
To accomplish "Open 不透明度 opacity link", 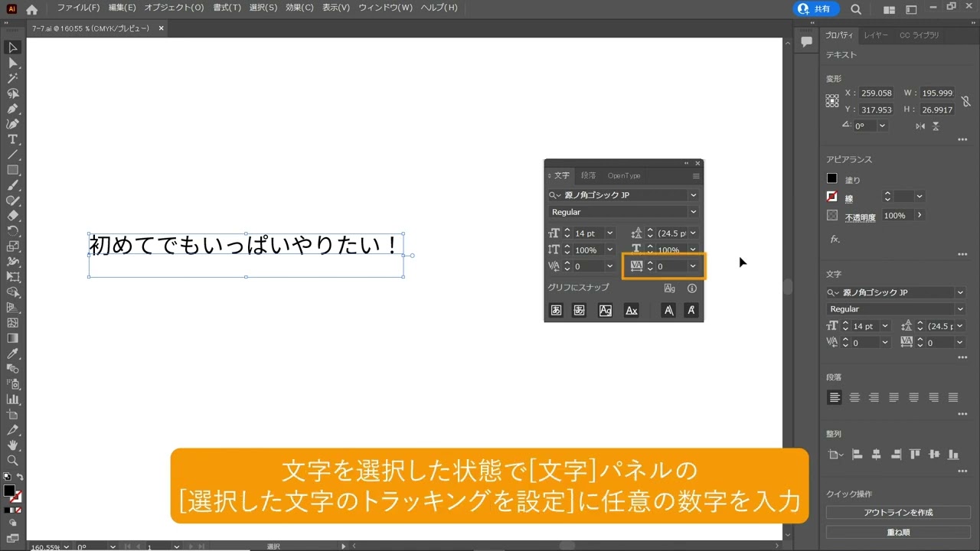I will pos(861,217).
